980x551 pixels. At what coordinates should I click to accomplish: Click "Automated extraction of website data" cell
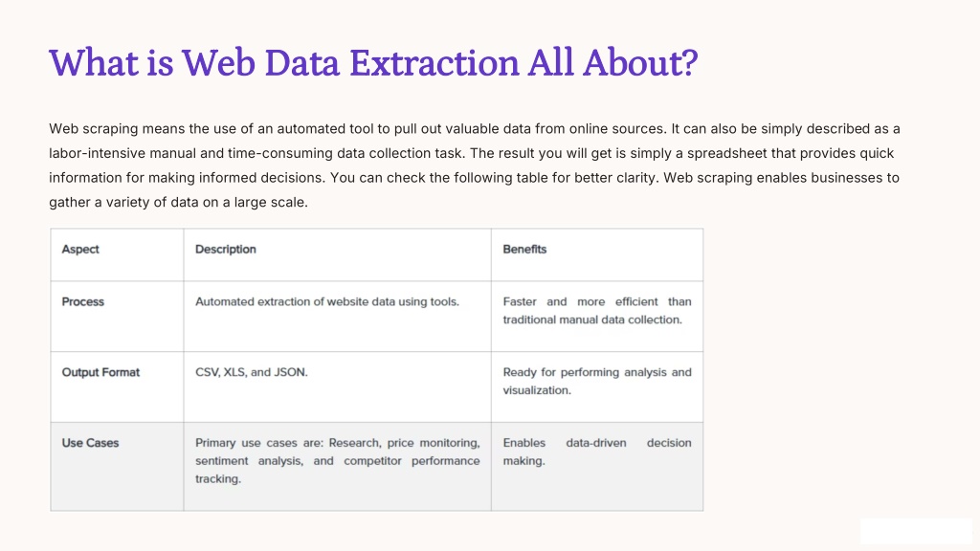327,302
